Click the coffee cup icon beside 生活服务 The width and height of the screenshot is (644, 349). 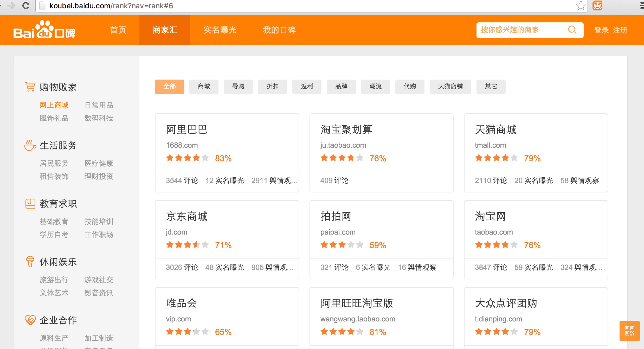[30, 145]
